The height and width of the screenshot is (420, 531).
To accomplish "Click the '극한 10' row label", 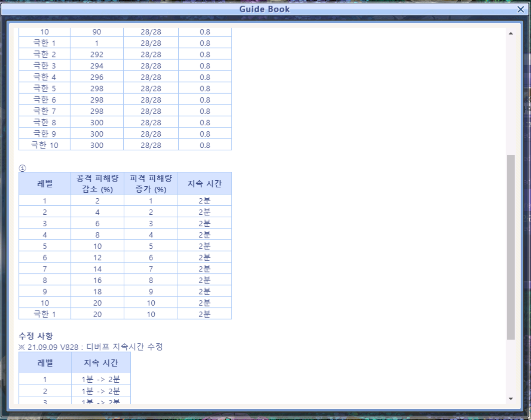I will [x=44, y=145].
